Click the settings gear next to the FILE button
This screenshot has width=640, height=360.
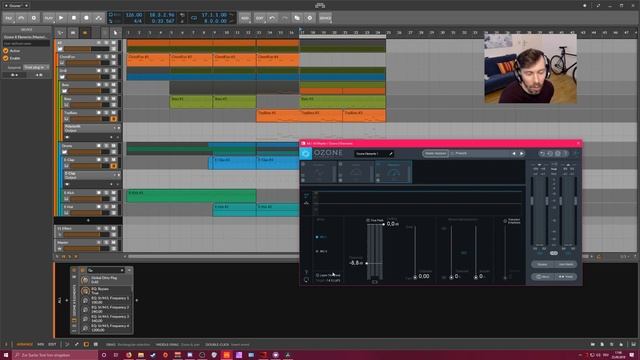tap(34, 18)
